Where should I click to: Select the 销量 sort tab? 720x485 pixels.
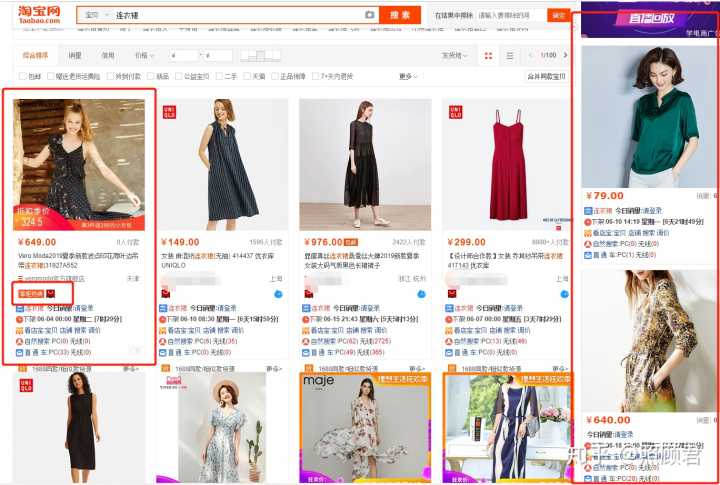[x=75, y=56]
